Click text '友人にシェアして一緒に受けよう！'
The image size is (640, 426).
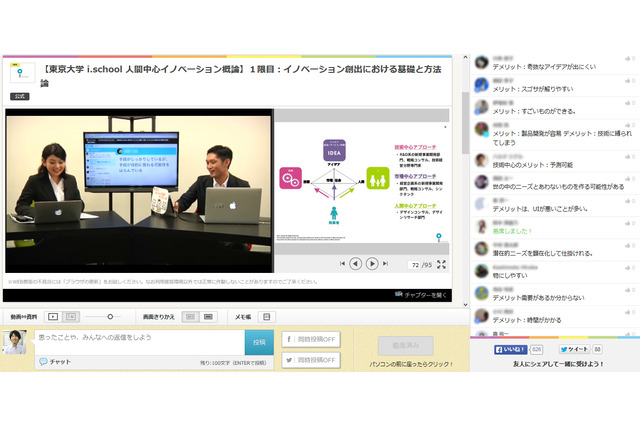pos(558,364)
